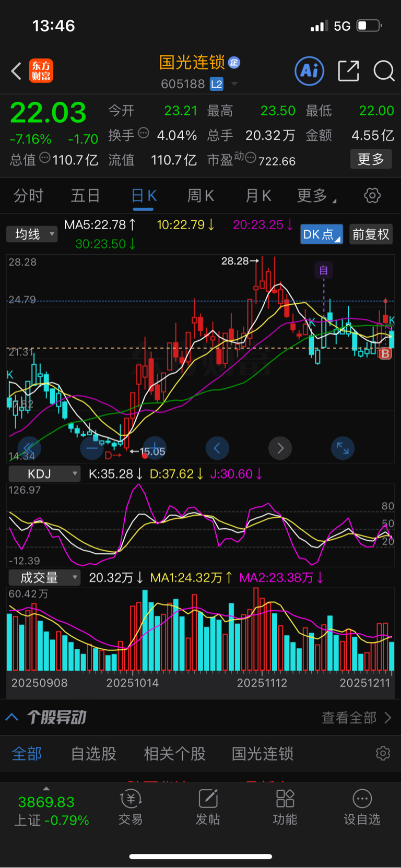This screenshot has height=868, width=401.
Task: Open the 东方财富 app logo
Action: [x=41, y=71]
